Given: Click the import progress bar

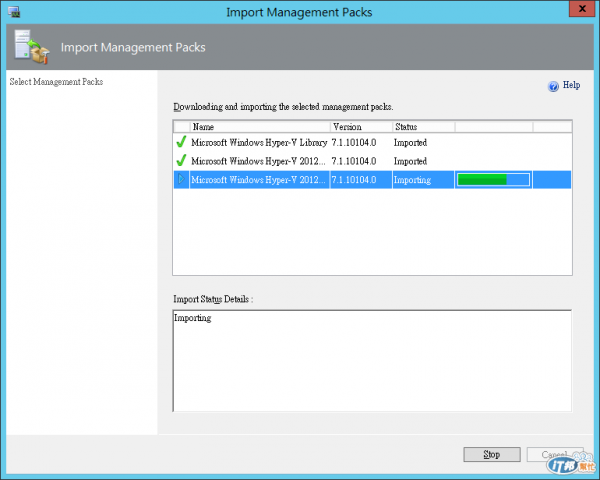Looking at the screenshot, I should (494, 180).
